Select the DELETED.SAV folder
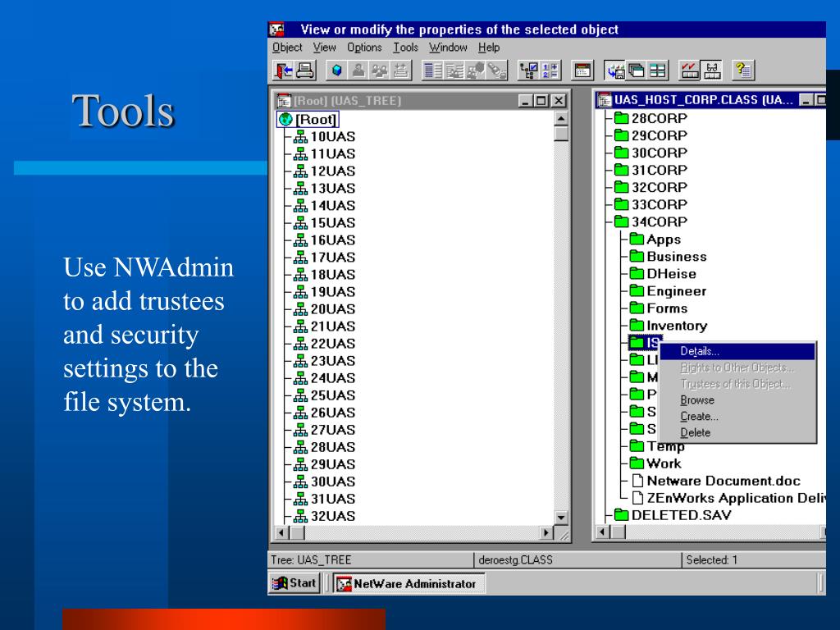 (x=673, y=515)
